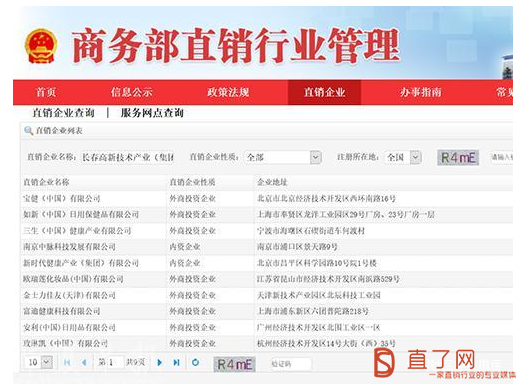Refresh the enterprise list
The image size is (520, 384).
pos(195,362)
